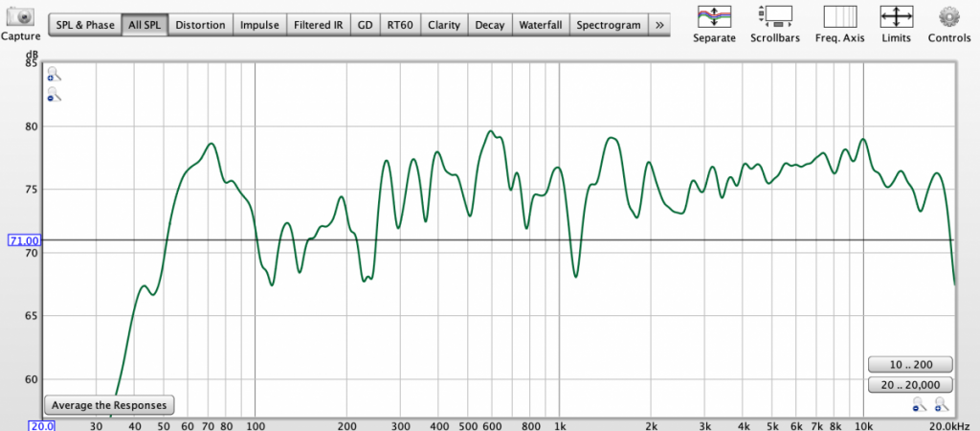Select the All SPL tab
The height and width of the screenshot is (431, 980).
point(145,25)
